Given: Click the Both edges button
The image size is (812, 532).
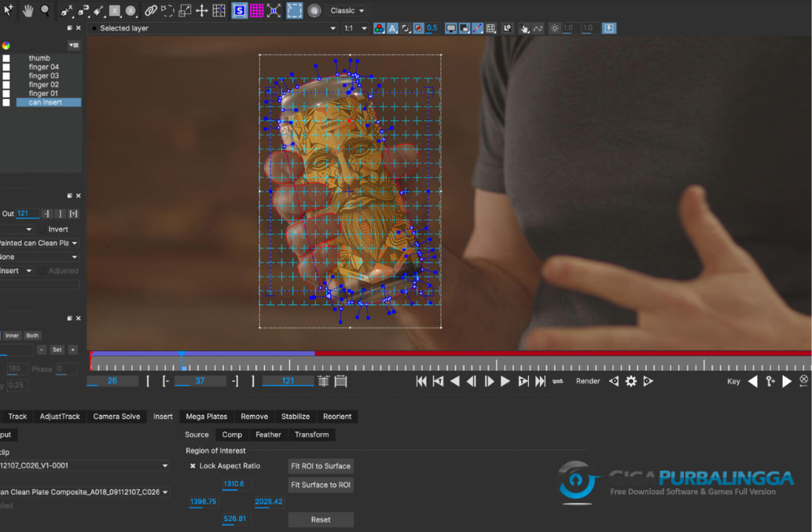Looking at the screenshot, I should click(33, 336).
